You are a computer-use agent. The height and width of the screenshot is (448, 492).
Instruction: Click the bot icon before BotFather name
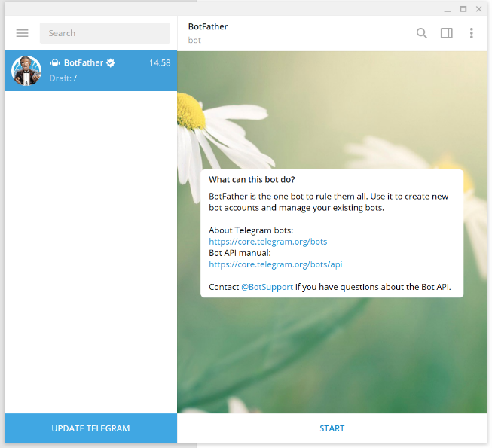tap(55, 62)
